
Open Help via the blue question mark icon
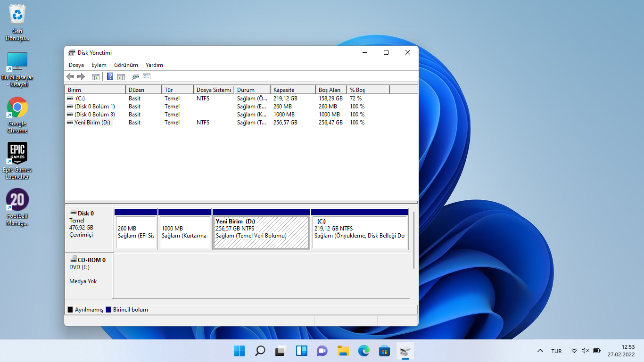110,76
